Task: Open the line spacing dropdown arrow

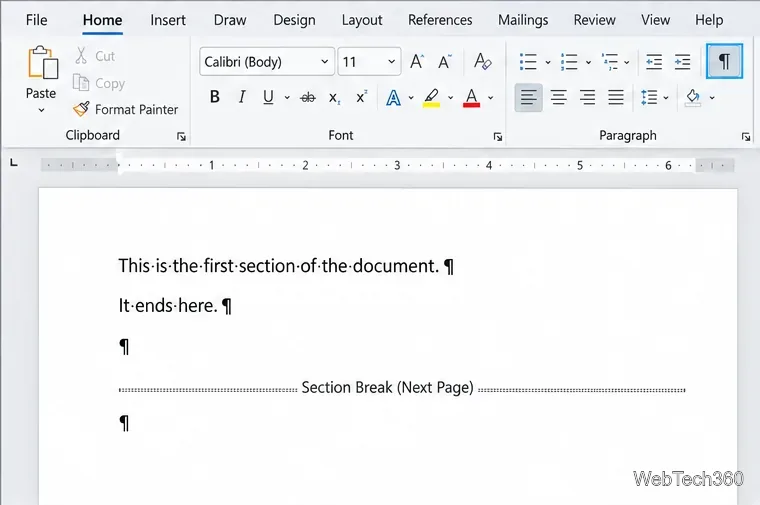Action: point(666,98)
